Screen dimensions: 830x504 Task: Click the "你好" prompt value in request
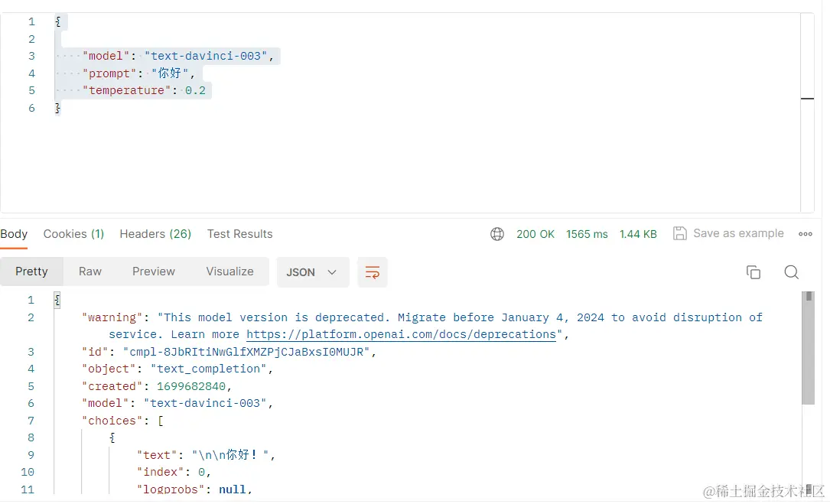pyautogui.click(x=171, y=73)
